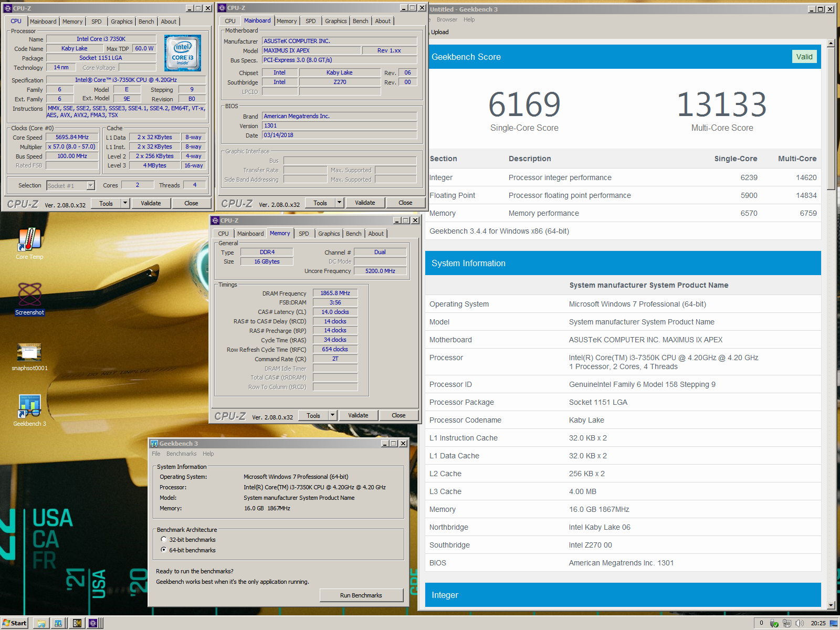Click Close button in Memory window
Viewport: 840px width, 630px height.
coord(398,415)
